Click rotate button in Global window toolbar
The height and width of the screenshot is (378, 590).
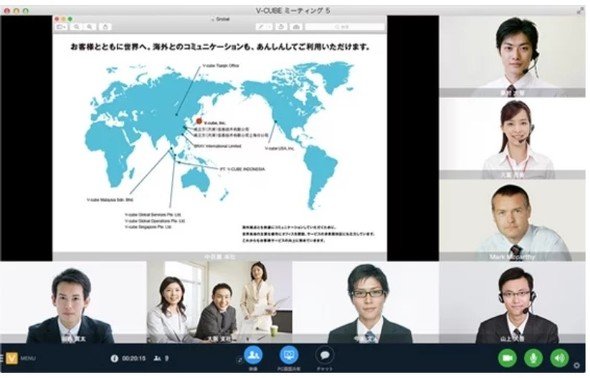[x=281, y=27]
